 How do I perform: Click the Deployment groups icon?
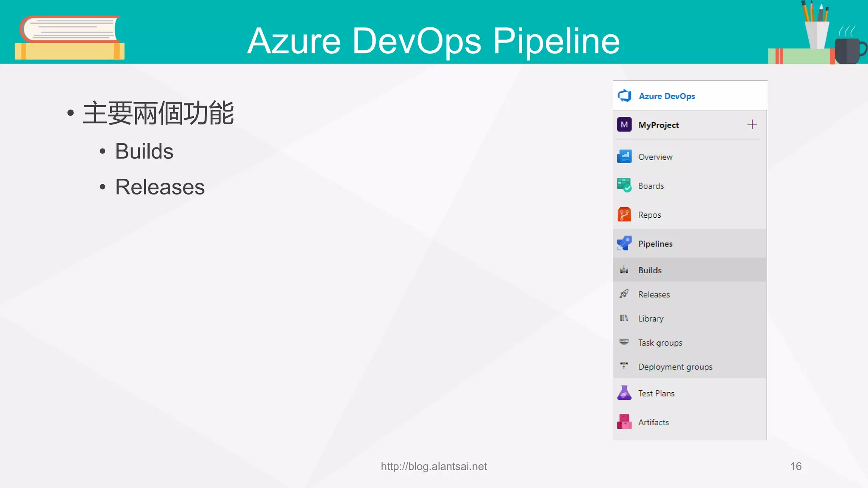(624, 366)
